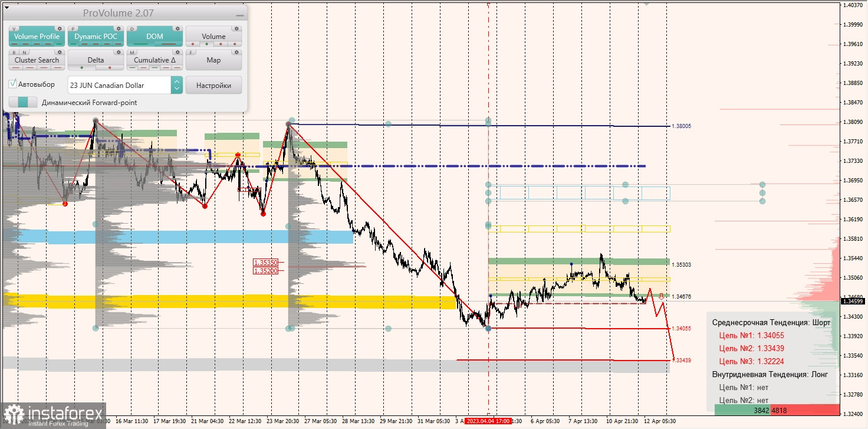
Task: Click the 1.33439 line label on chart
Action: coord(682,360)
